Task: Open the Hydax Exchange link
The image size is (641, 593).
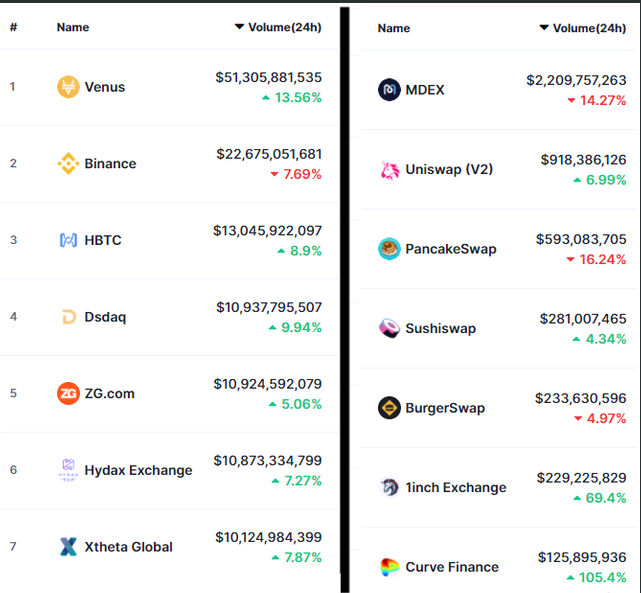Action: coord(138,470)
